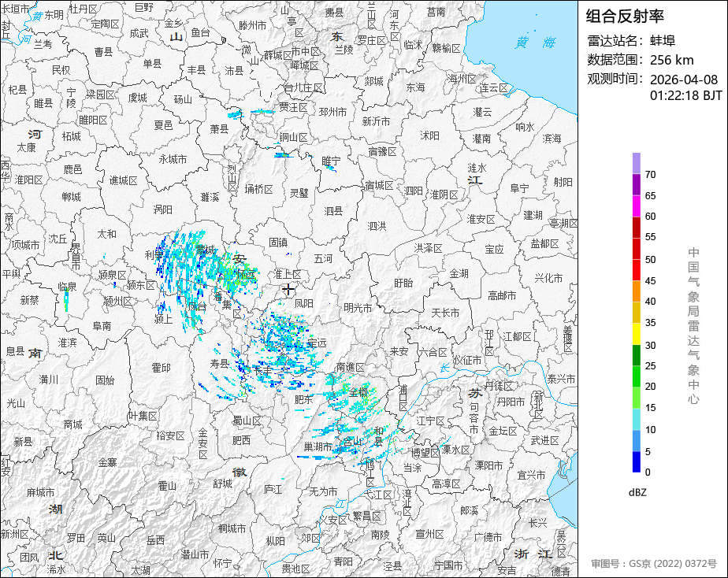Screen dimensions: 728x578
Task: Click the 含山 label on the map
Action: pos(351,441)
